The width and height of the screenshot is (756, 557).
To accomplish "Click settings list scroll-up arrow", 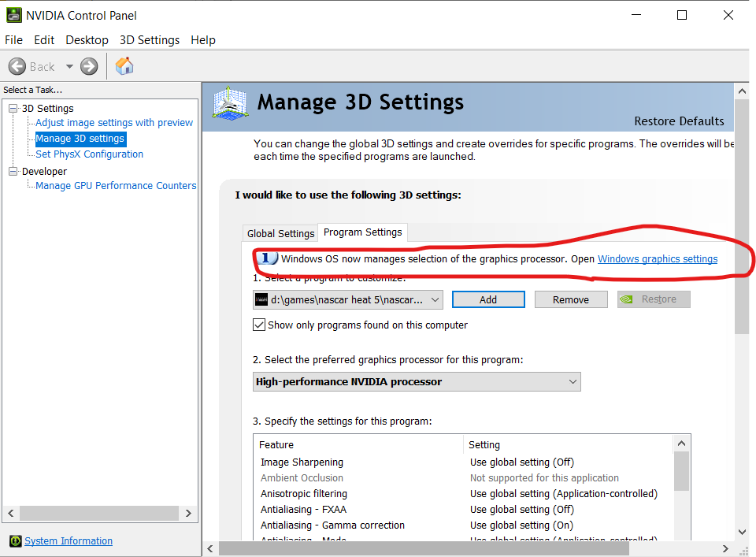I will pos(681,444).
